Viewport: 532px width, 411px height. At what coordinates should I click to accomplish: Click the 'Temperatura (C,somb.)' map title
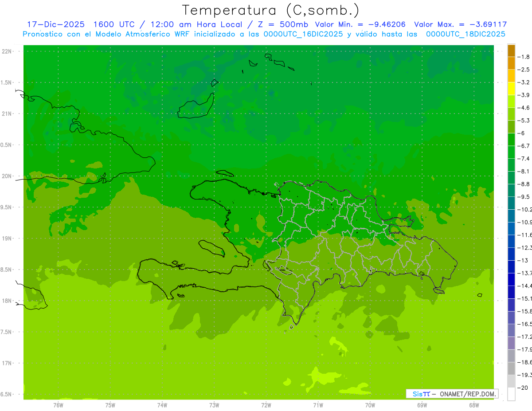click(271, 10)
